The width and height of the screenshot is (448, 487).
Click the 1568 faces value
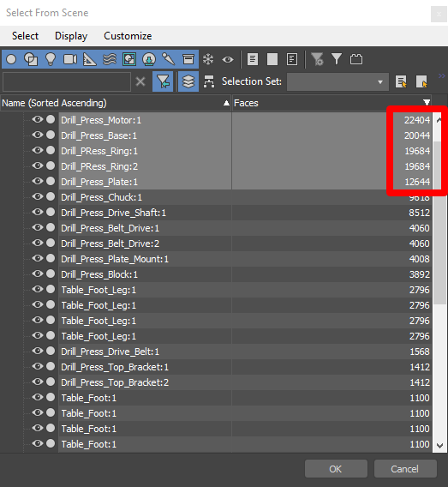tap(420, 352)
